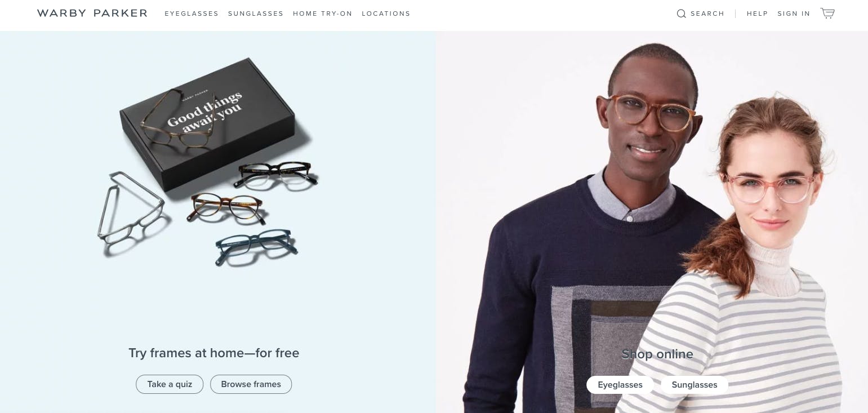Open the Help link
The height and width of the screenshot is (413, 868).
click(x=758, y=14)
